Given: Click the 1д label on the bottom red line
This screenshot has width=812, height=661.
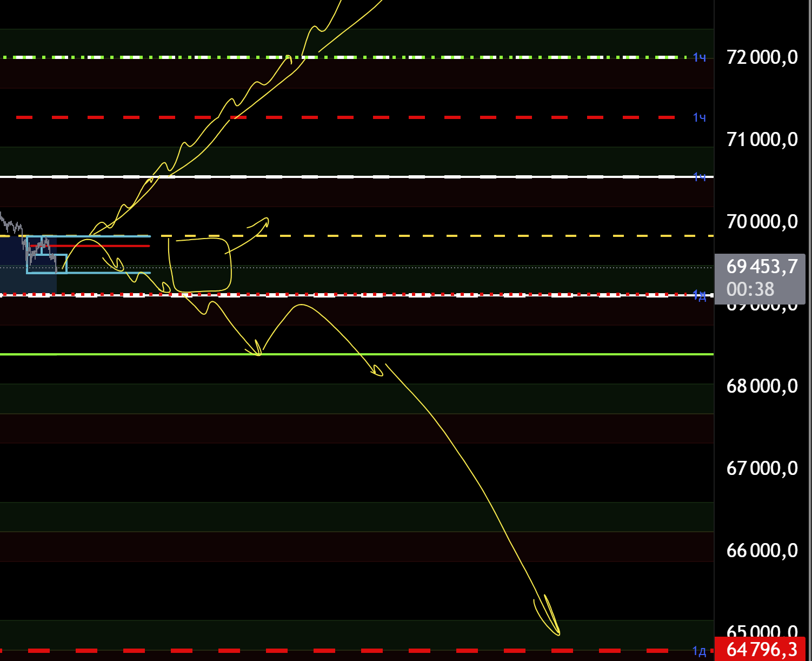Looking at the screenshot, I should [x=699, y=651].
